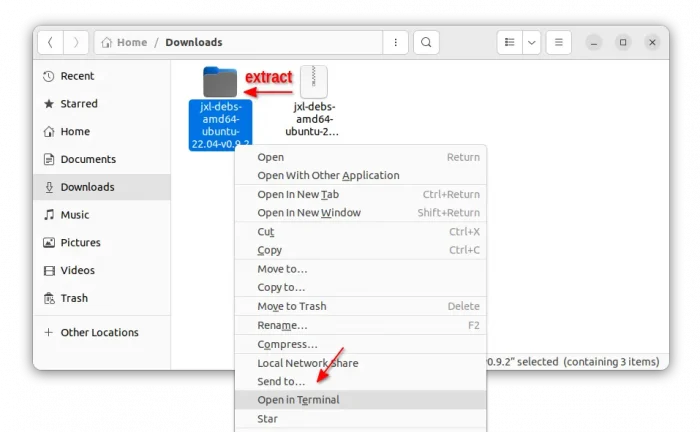Screen dimensions: 700x432
Task: Go to Starred in the sidebar
Action: [78, 103]
